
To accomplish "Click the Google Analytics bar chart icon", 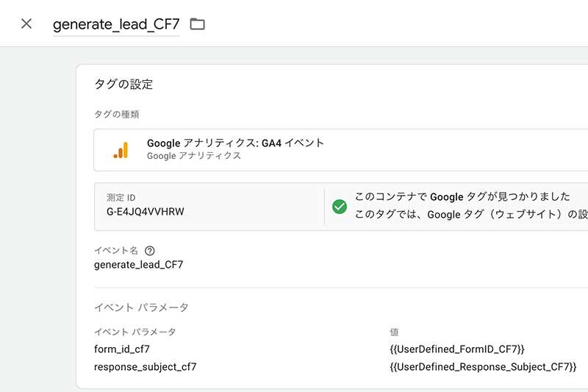I will point(121,150).
